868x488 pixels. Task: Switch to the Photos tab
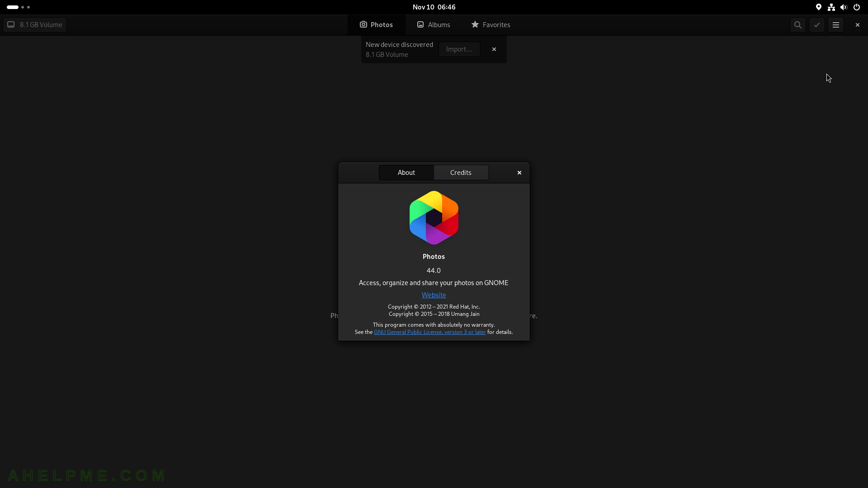coord(376,25)
